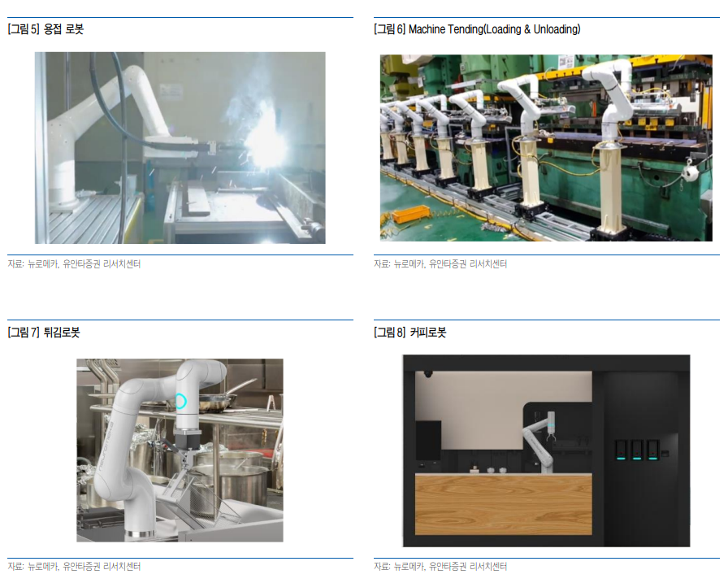Select '[그림 6] Machine Tending(Loading & Unloading)' title
Viewport: 728px width, 583px height.
[x=477, y=29]
